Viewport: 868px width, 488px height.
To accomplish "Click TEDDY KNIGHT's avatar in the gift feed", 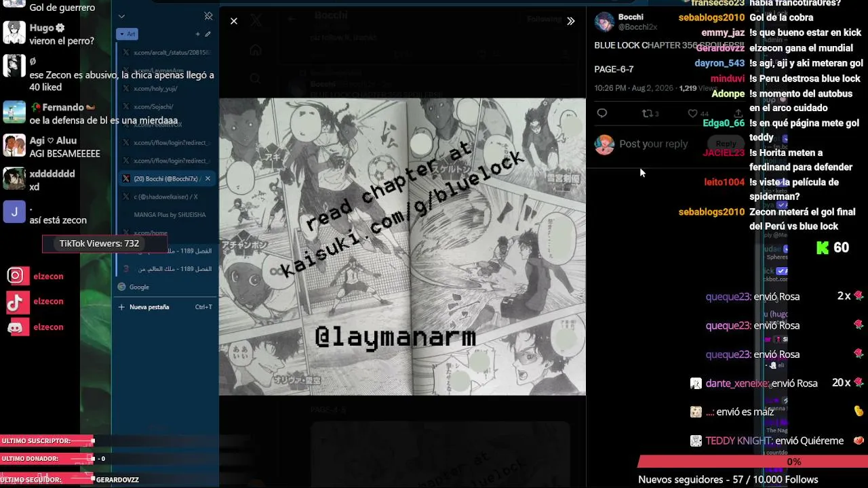I will click(x=696, y=441).
